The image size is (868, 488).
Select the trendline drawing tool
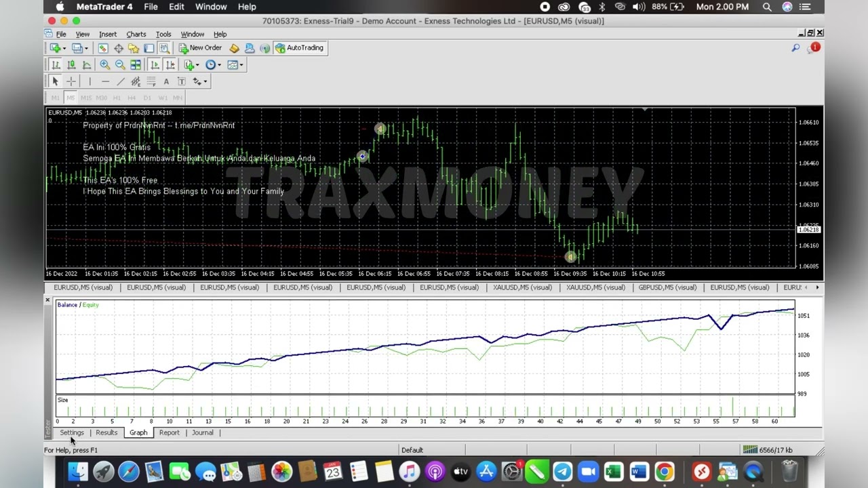coord(121,81)
